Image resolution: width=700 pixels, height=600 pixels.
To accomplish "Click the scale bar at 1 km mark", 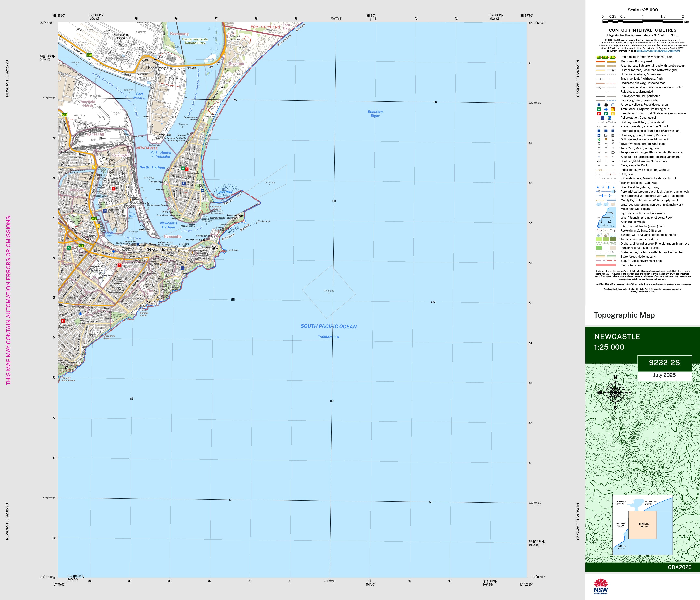I will coord(642,21).
